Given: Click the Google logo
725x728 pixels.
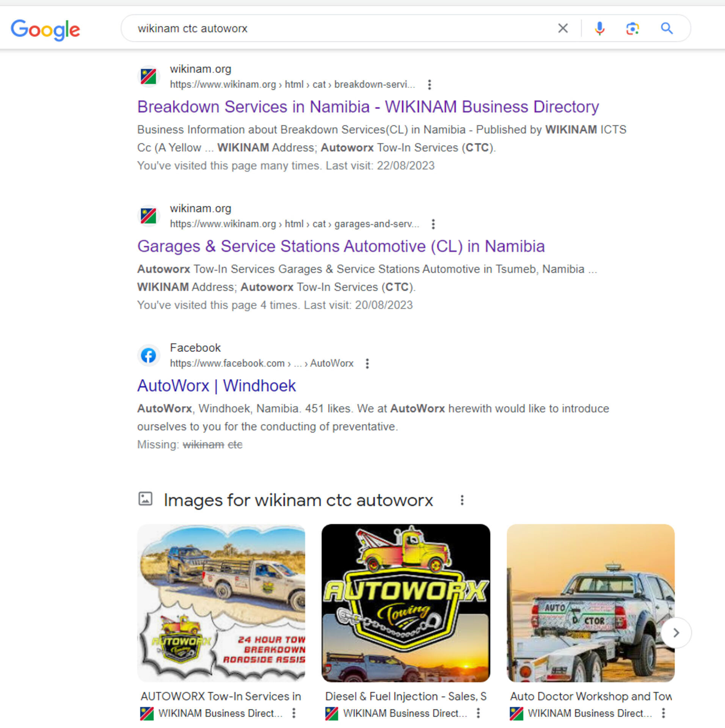Looking at the screenshot, I should tap(46, 30).
